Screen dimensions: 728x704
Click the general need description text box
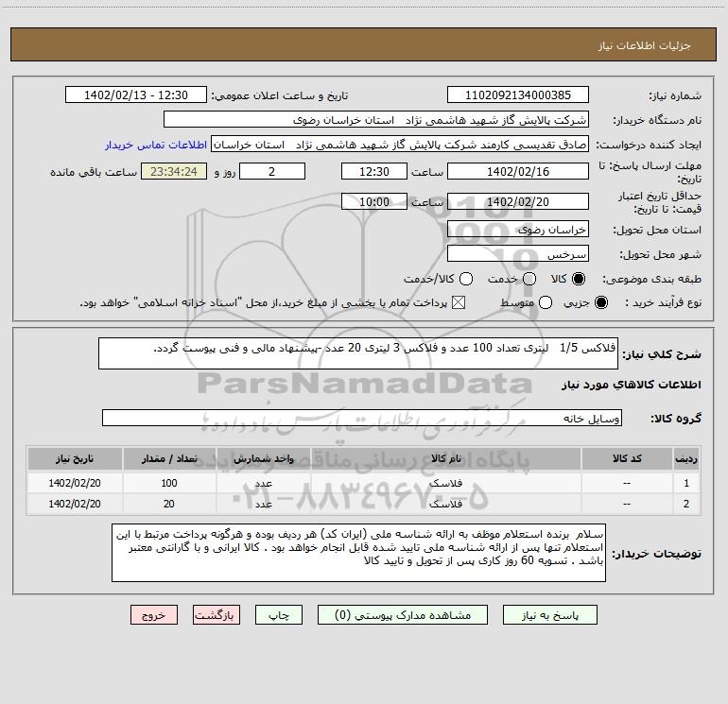(358, 353)
